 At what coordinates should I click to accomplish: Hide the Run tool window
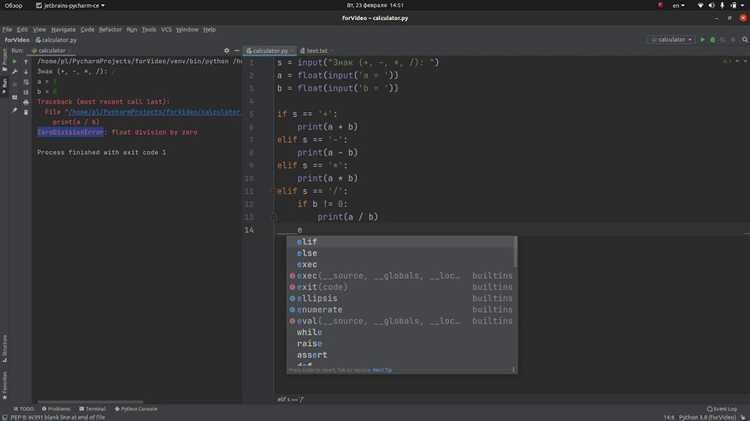click(x=236, y=50)
